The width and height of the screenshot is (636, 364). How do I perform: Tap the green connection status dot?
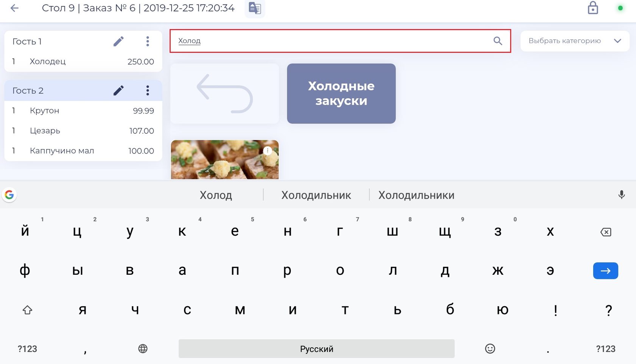pyautogui.click(x=620, y=8)
